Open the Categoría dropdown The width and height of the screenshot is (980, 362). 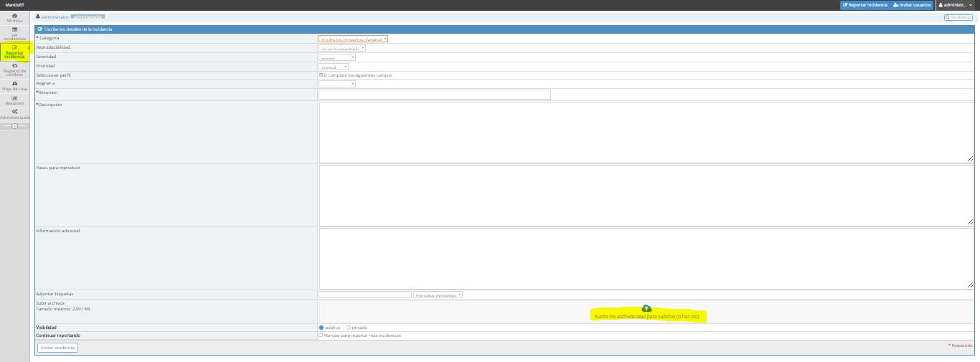353,39
